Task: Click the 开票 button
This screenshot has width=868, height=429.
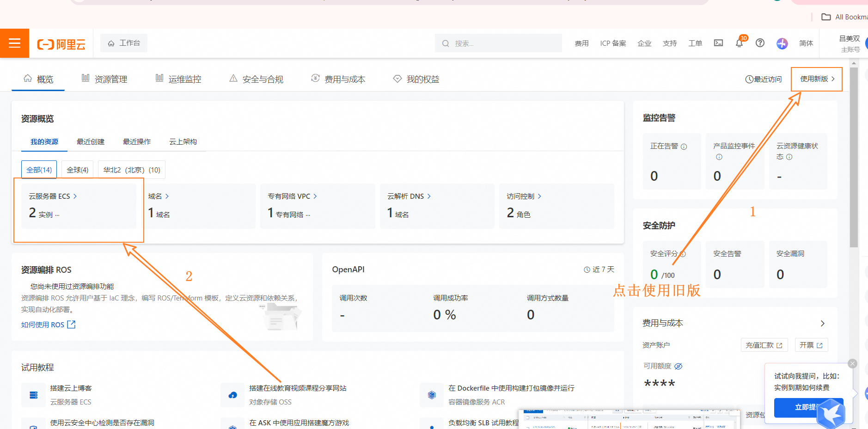Action: point(811,345)
